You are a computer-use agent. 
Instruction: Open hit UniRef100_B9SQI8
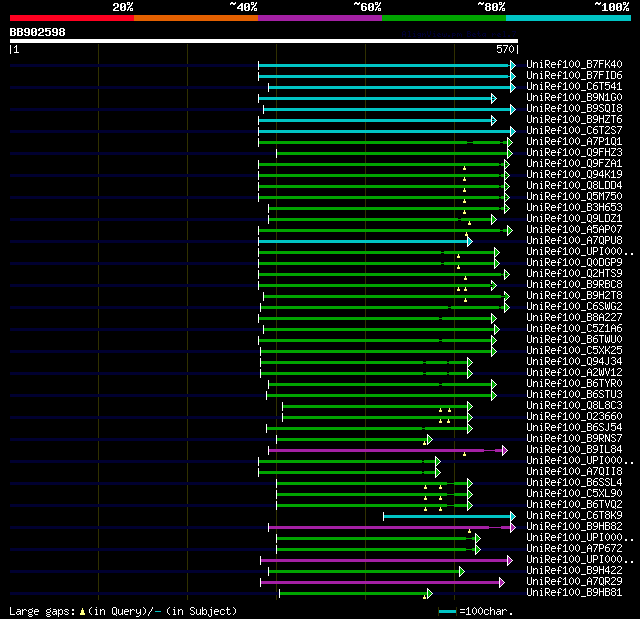(574, 109)
